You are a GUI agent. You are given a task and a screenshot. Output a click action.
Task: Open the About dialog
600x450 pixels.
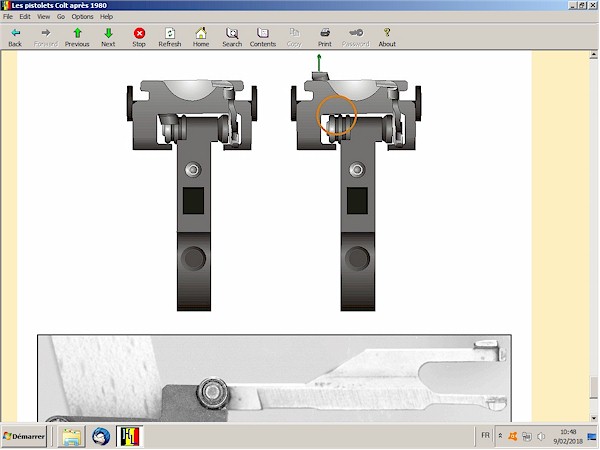tap(387, 37)
